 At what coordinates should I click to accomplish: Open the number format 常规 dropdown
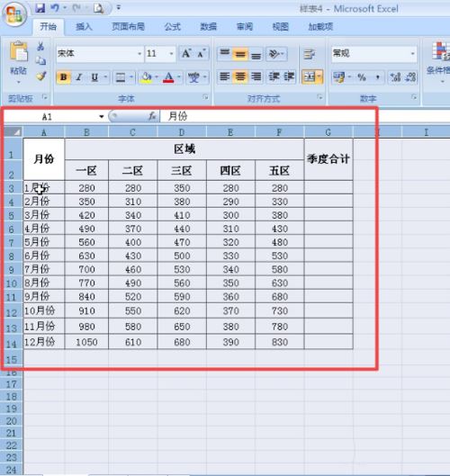click(412, 54)
